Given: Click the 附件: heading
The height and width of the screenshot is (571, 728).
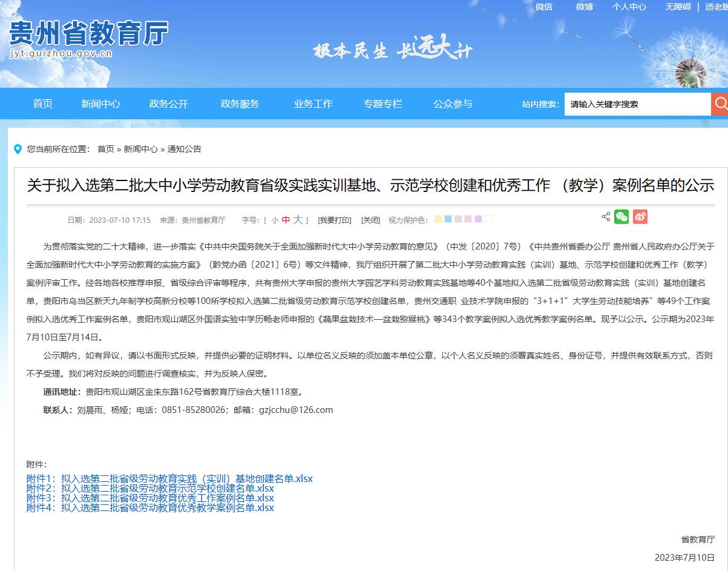Looking at the screenshot, I should [36, 464].
